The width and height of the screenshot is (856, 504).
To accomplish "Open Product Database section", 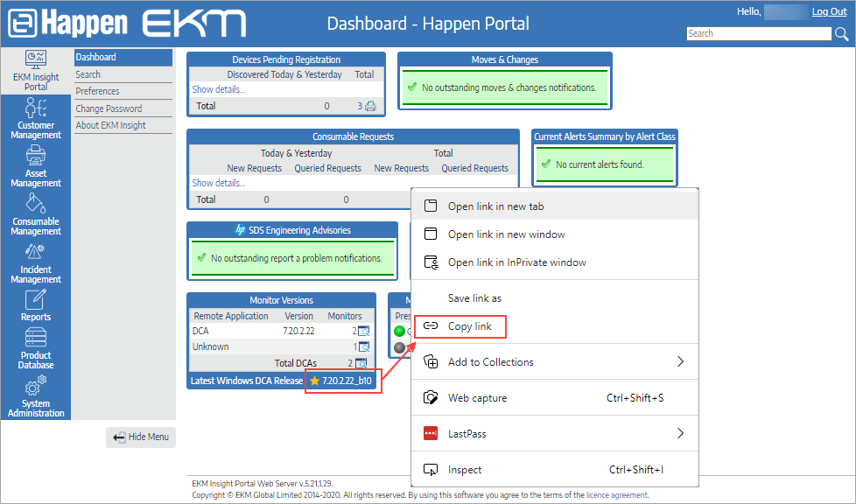I will (36, 348).
